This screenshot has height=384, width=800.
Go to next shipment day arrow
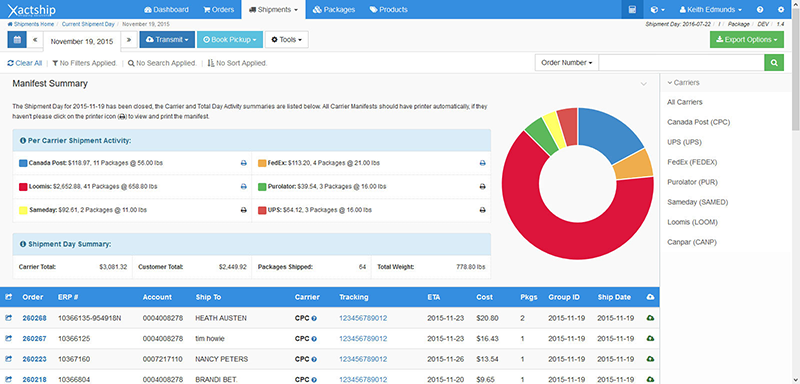129,39
